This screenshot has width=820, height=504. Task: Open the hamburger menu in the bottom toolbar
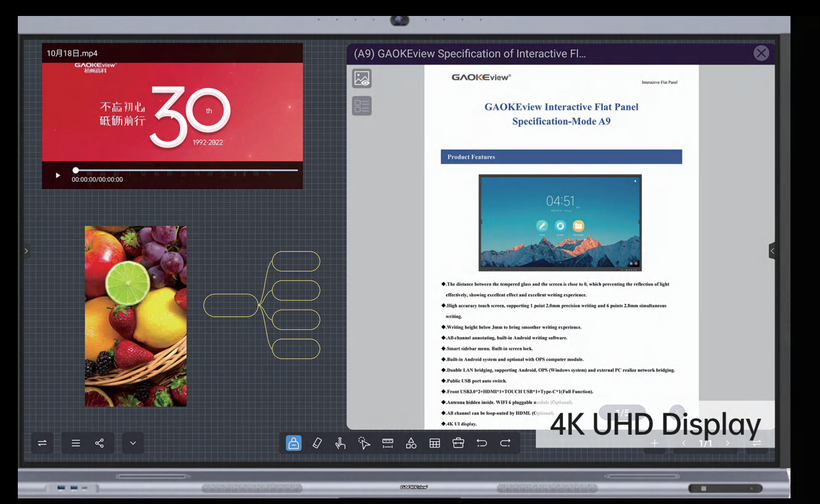[x=75, y=443]
